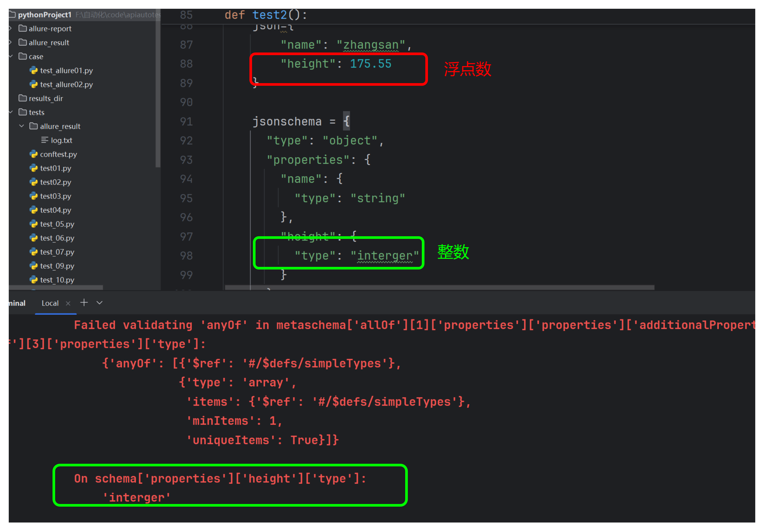The image size is (764, 532).
Task: Open conftest.py in the tests folder
Action: (x=58, y=154)
